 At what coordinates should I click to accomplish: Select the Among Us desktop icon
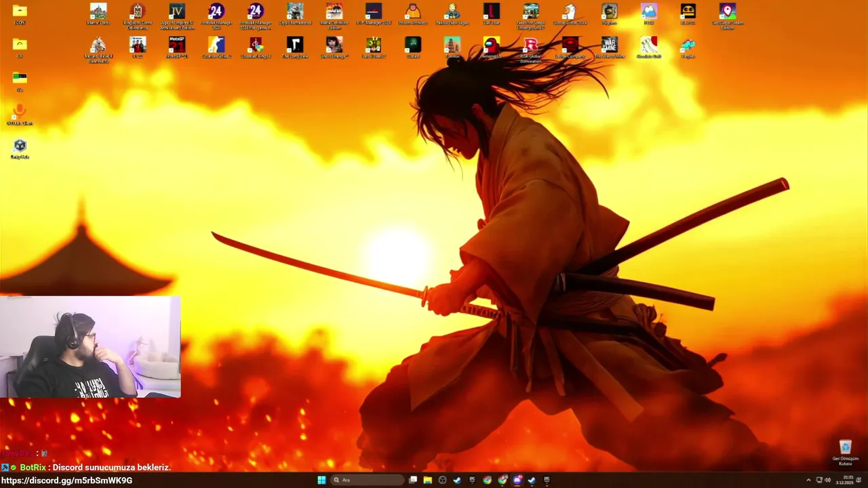(x=492, y=48)
